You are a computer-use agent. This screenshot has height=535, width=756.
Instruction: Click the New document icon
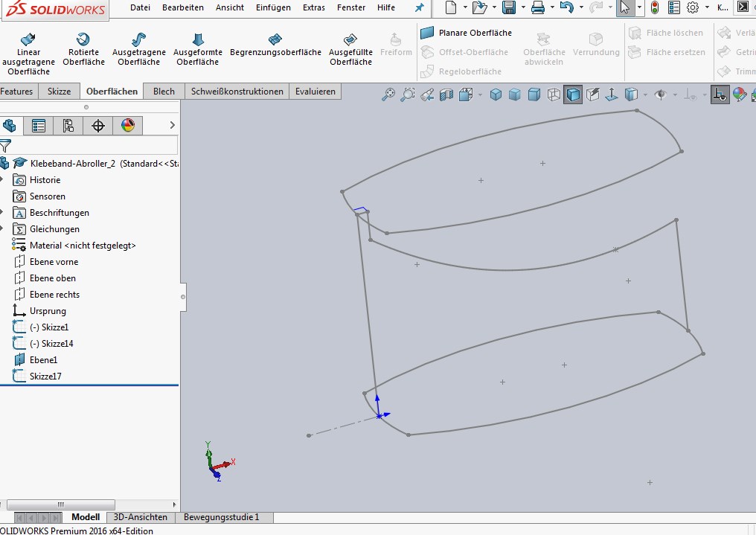pyautogui.click(x=451, y=7)
